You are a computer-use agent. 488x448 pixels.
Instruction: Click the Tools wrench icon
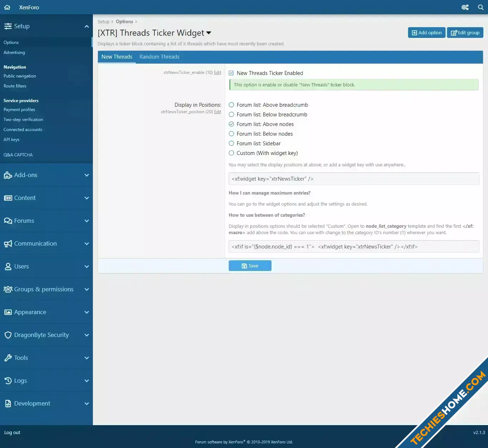click(x=8, y=358)
